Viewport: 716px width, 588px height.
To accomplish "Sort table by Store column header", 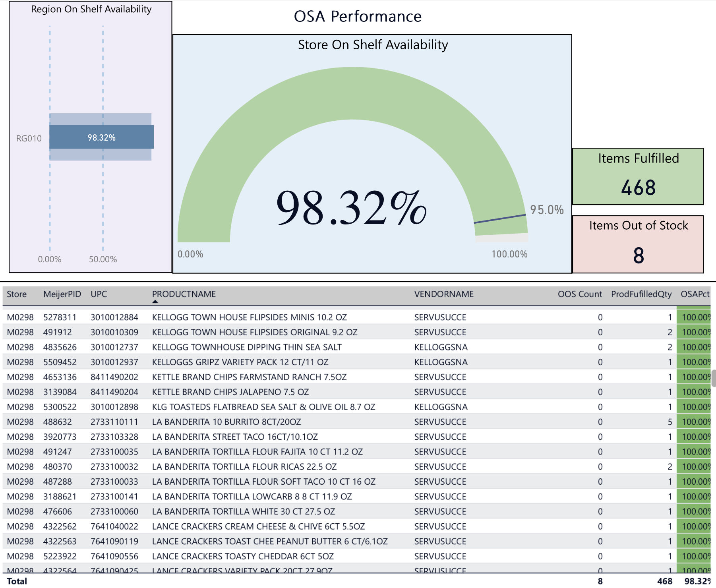I will coord(17,294).
